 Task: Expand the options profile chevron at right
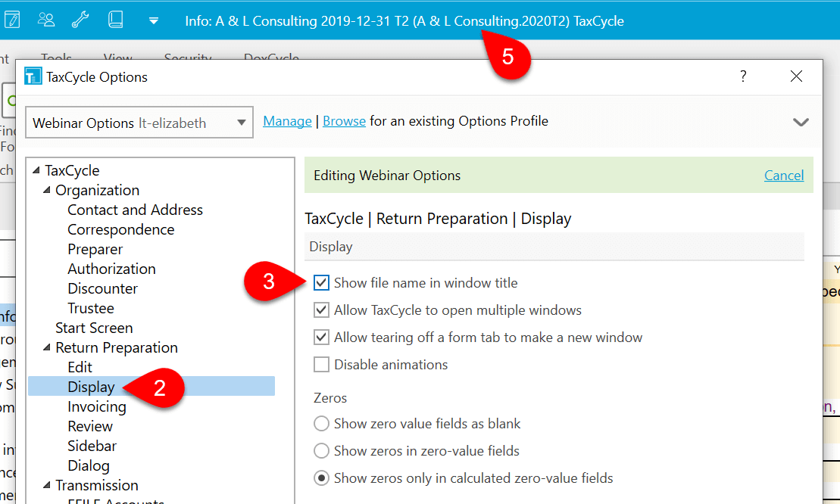[801, 122]
